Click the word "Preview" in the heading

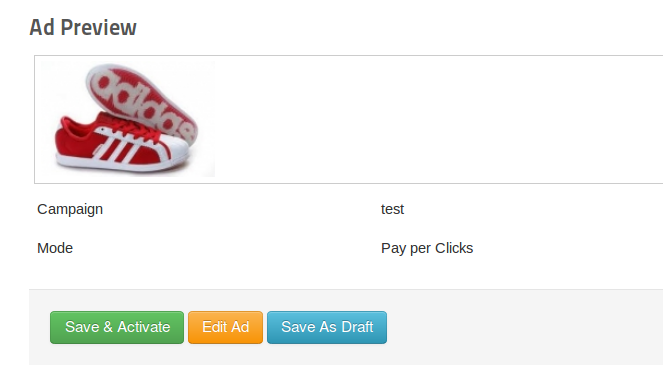pos(99,27)
